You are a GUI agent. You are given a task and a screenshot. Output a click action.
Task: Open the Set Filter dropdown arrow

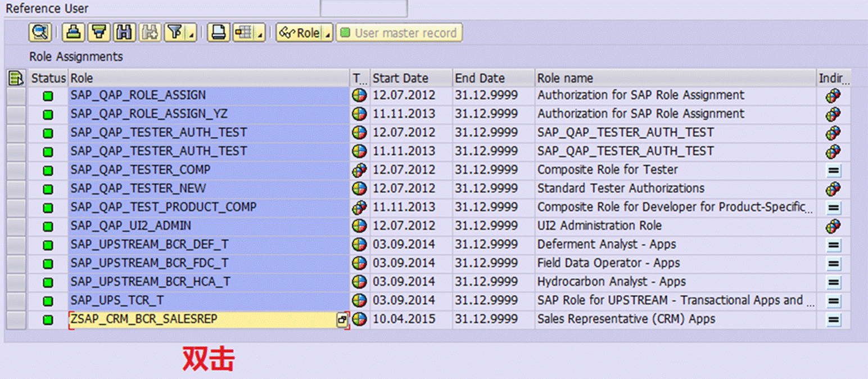coord(192,33)
